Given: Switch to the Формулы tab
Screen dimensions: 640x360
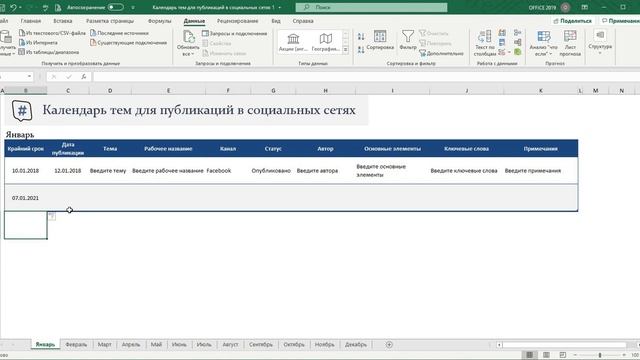Looking at the screenshot, I should click(x=159, y=21).
